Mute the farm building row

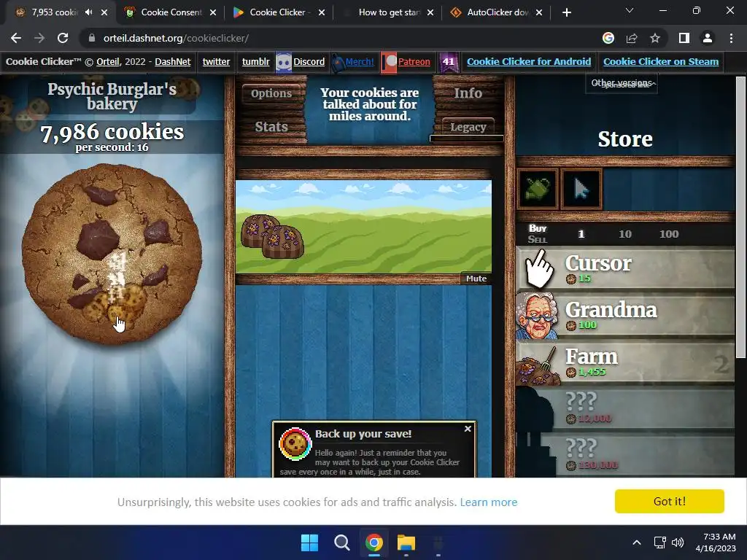pyautogui.click(x=476, y=279)
